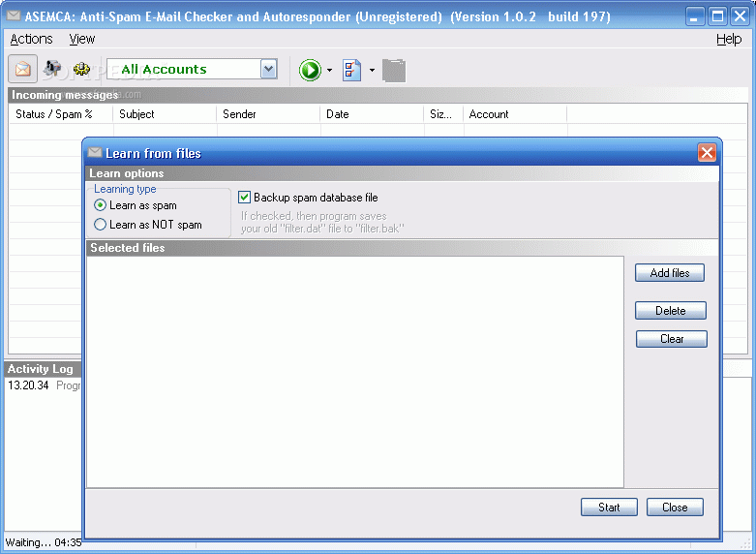Close the Learn from files dialog via X
The image size is (756, 554).
(x=707, y=153)
